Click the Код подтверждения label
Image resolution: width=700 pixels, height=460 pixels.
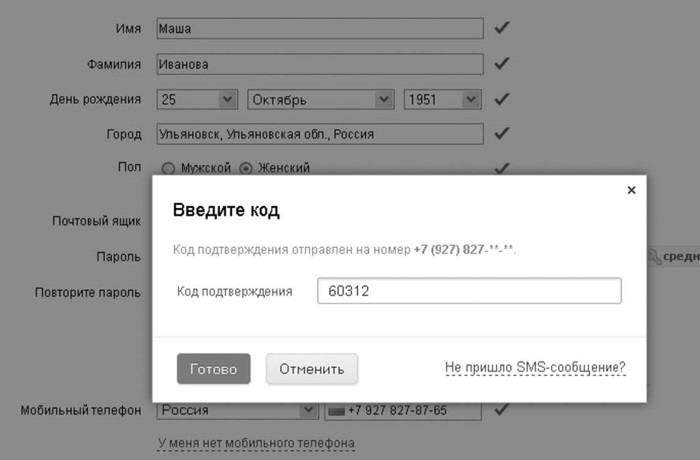click(235, 292)
